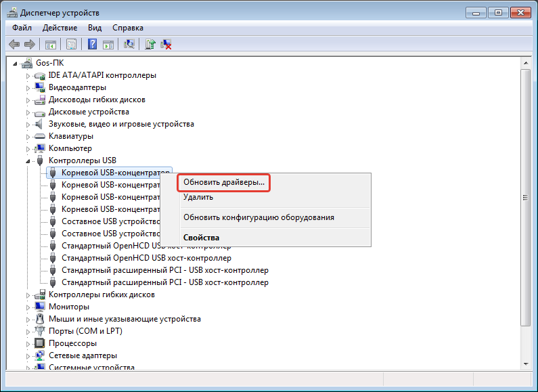Click the update driver software toolbar icon
The image size is (538, 392).
pyautogui.click(x=150, y=44)
